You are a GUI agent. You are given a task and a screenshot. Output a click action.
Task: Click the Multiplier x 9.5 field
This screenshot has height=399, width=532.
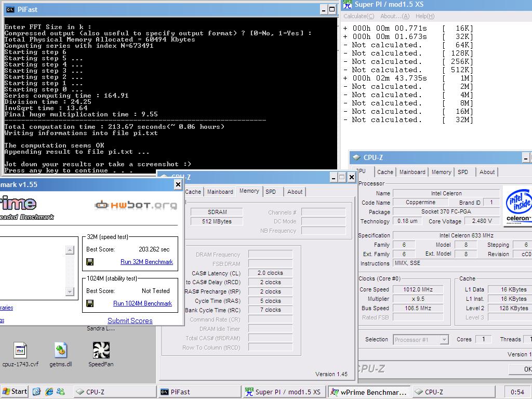pyautogui.click(x=418, y=299)
